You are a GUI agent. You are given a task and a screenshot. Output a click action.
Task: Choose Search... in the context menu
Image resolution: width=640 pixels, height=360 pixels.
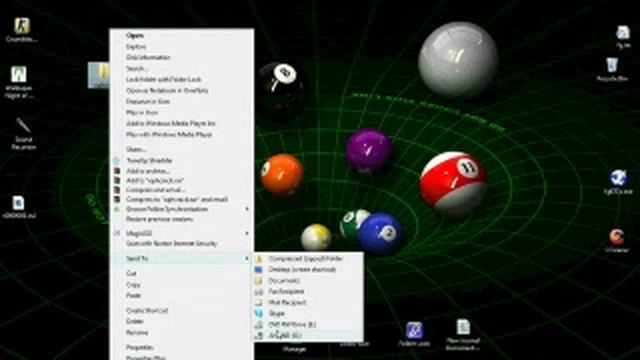[137, 68]
